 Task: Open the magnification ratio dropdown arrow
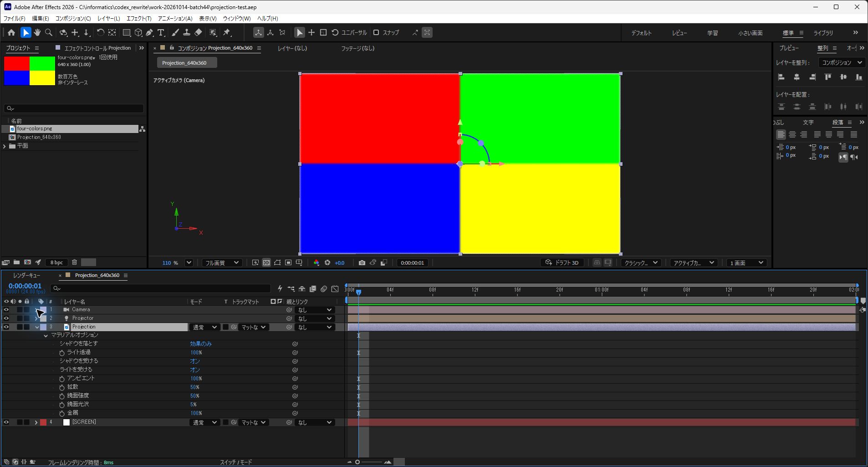[x=189, y=263]
